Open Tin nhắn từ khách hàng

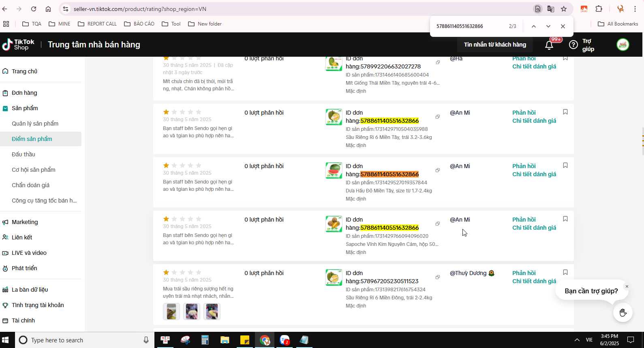click(x=495, y=45)
